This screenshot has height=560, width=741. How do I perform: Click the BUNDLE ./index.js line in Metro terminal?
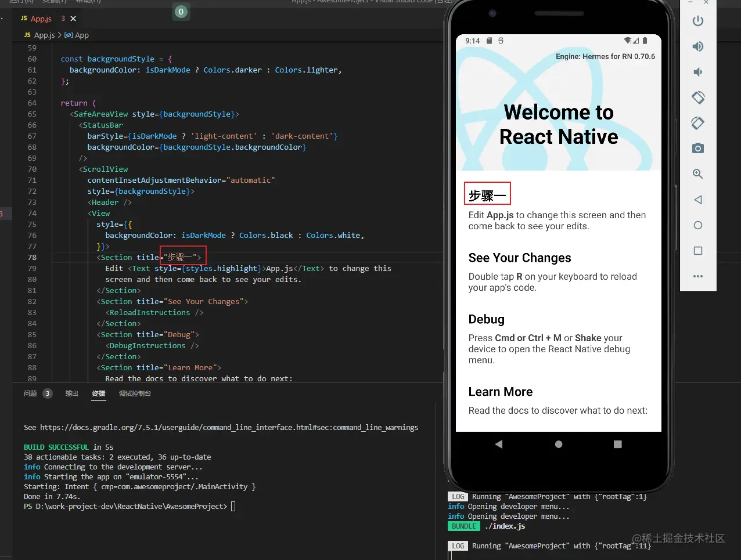[x=487, y=526]
